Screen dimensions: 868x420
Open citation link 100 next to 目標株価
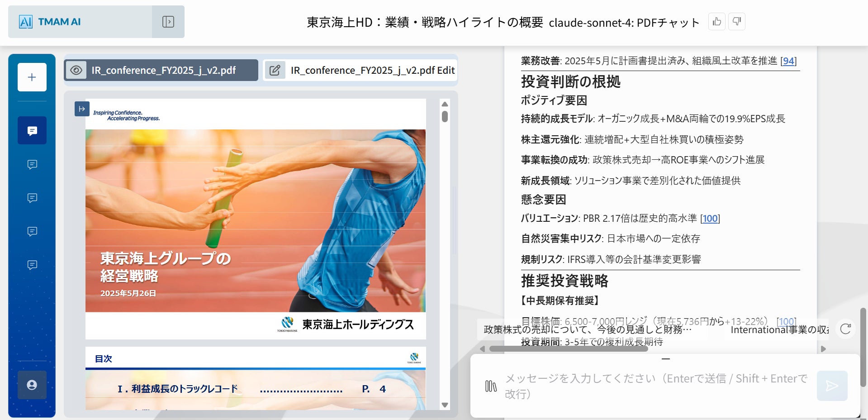(x=786, y=321)
